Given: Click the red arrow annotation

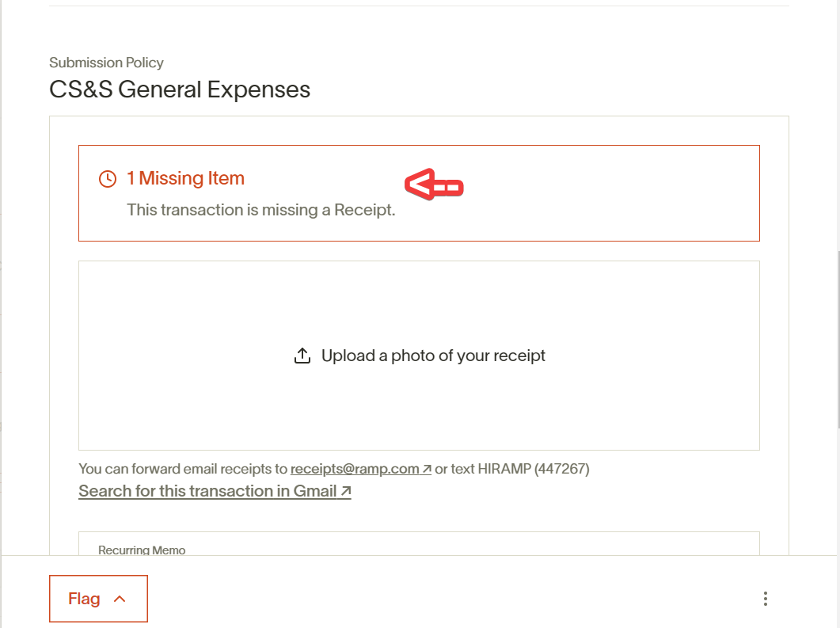Looking at the screenshot, I should tap(433, 185).
